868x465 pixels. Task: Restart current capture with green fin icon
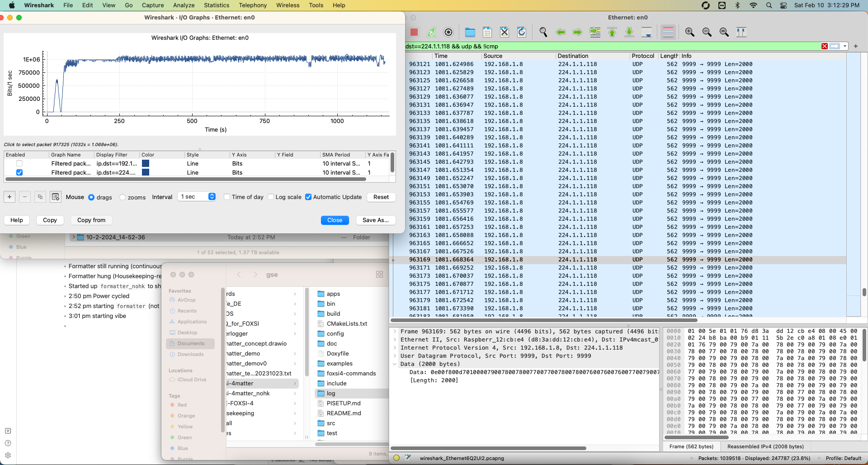[431, 32]
